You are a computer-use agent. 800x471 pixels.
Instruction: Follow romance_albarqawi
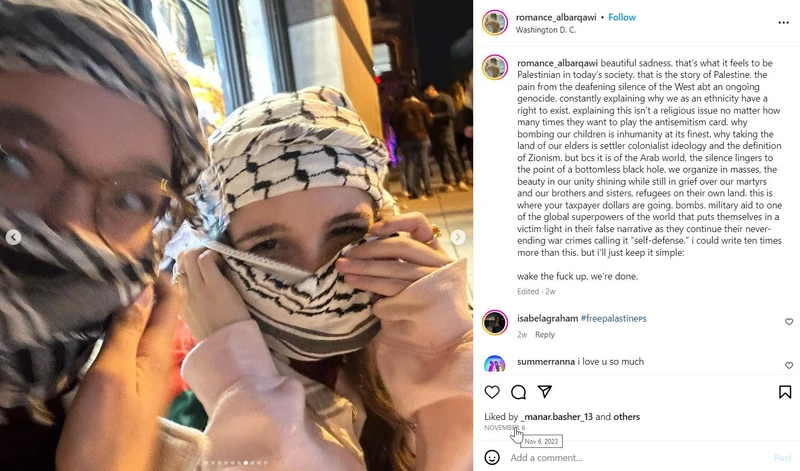(621, 17)
